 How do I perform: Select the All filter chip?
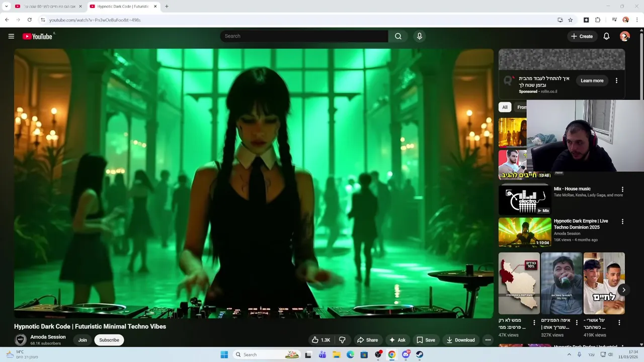point(505,107)
